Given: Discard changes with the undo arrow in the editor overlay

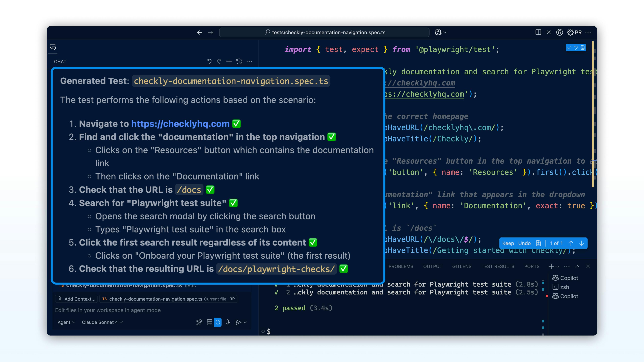Looking at the screenshot, I should point(576,48).
